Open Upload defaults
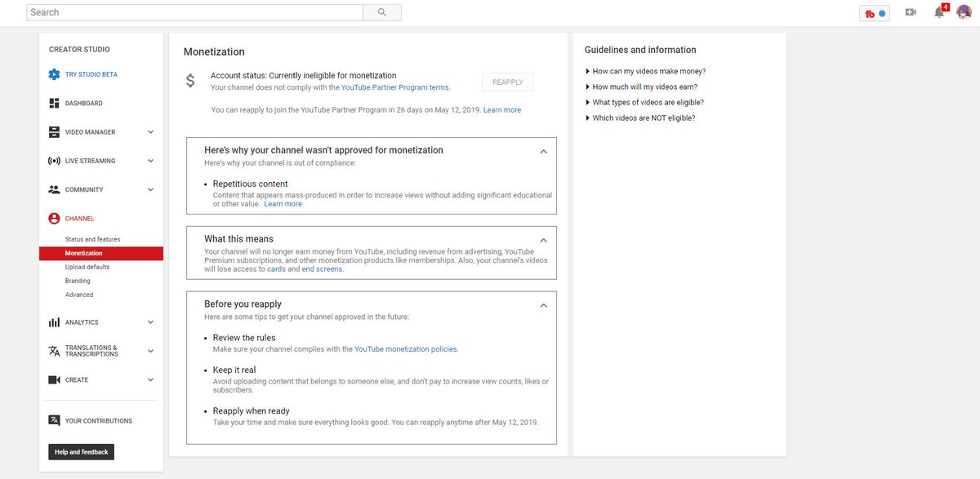 [87, 267]
